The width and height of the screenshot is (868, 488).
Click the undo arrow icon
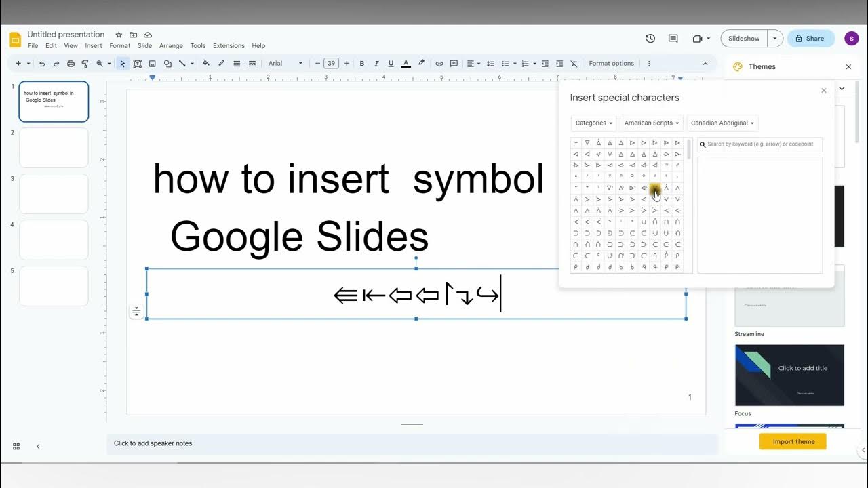[42, 64]
